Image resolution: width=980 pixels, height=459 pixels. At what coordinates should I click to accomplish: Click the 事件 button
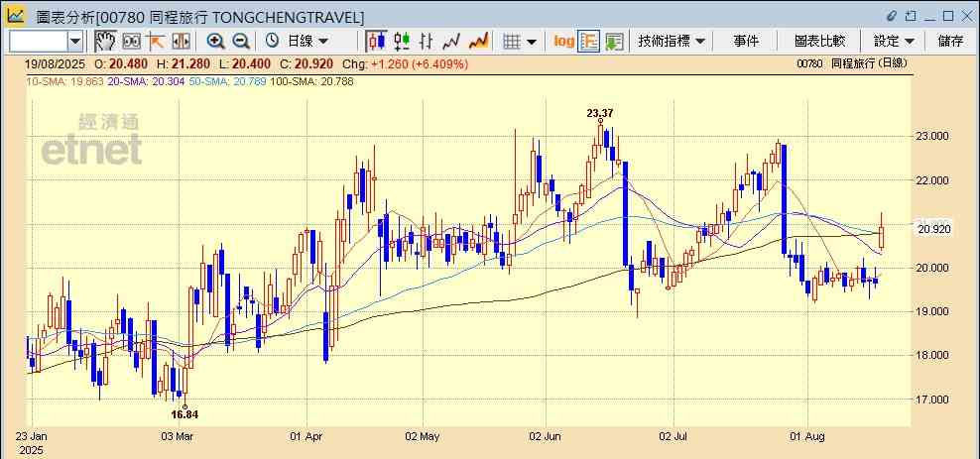pos(746,42)
